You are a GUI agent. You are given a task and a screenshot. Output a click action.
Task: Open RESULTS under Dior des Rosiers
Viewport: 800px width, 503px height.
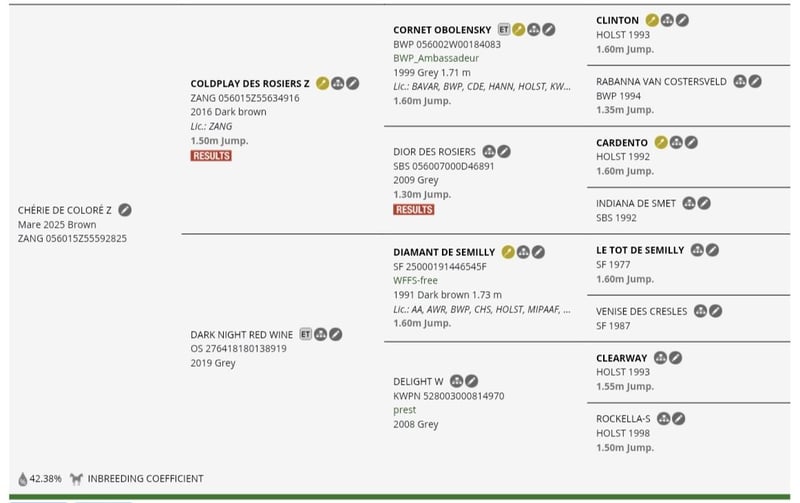click(414, 209)
